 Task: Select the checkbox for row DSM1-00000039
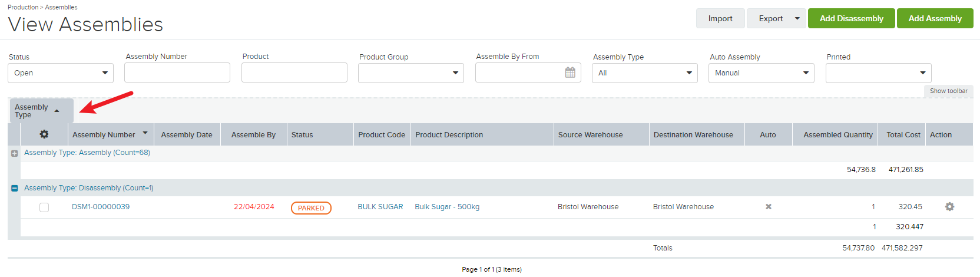pos(44,207)
